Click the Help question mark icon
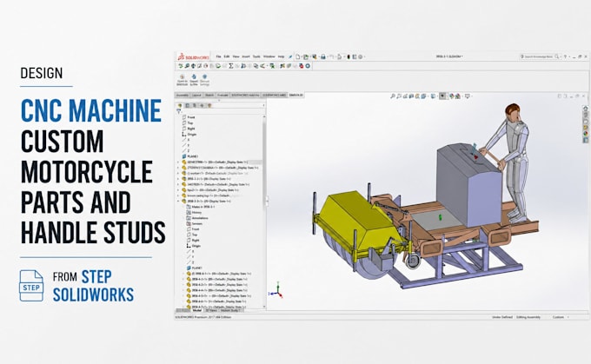This screenshot has width=591, height=364. point(565,56)
